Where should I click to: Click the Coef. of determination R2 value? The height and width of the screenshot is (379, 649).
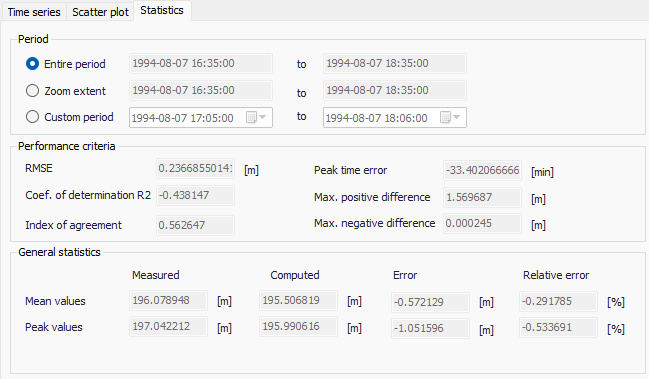tap(195, 195)
